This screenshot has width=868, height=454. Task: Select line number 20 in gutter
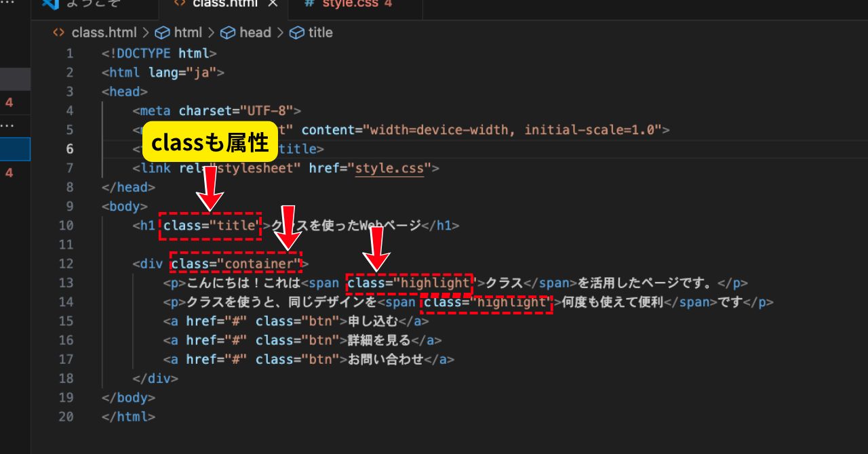pyautogui.click(x=66, y=417)
